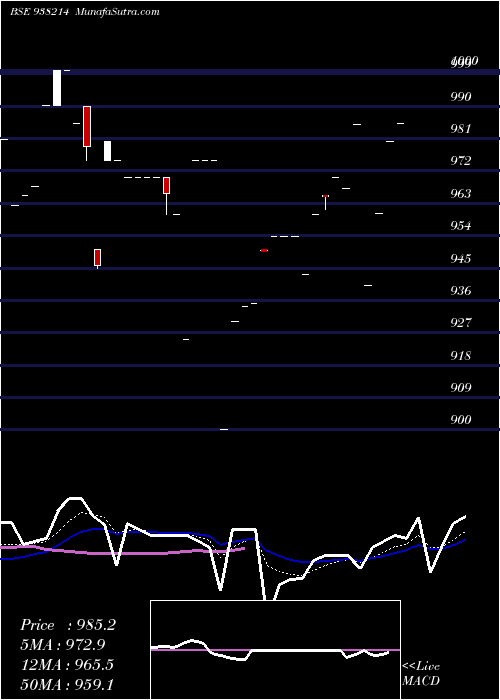This screenshot has height=700, width=500.
Task: Click the 945 price axis label
Action: pyautogui.click(x=461, y=258)
